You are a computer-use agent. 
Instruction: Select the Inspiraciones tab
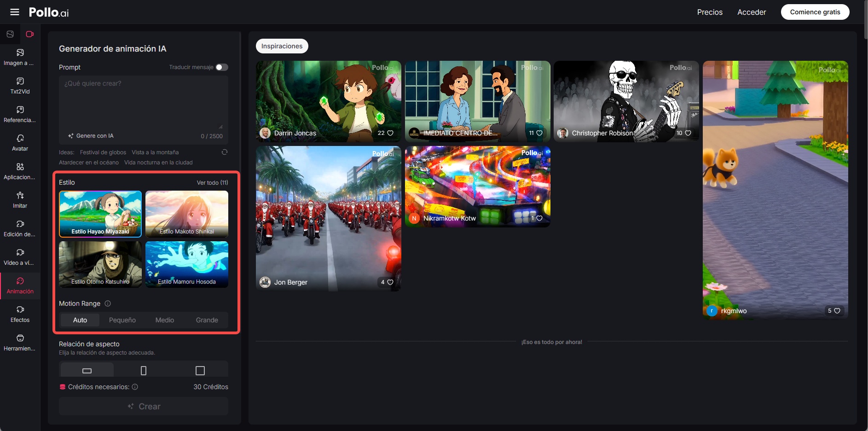pyautogui.click(x=282, y=46)
